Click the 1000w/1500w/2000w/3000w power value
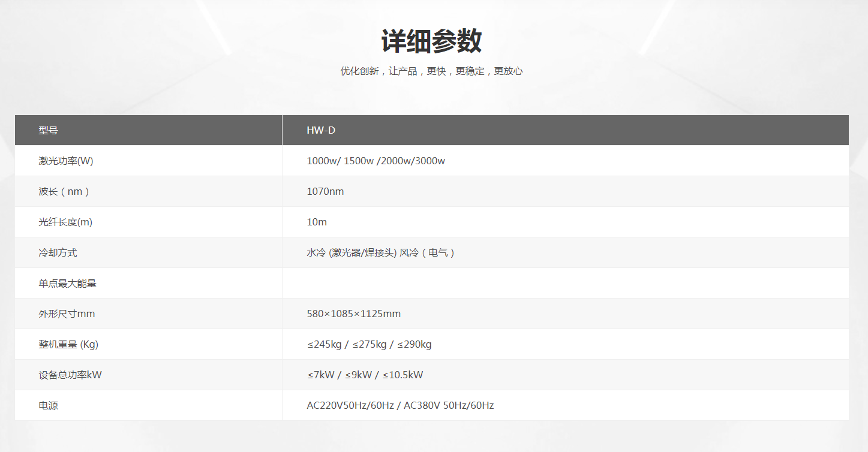This screenshot has width=868, height=452. point(376,161)
